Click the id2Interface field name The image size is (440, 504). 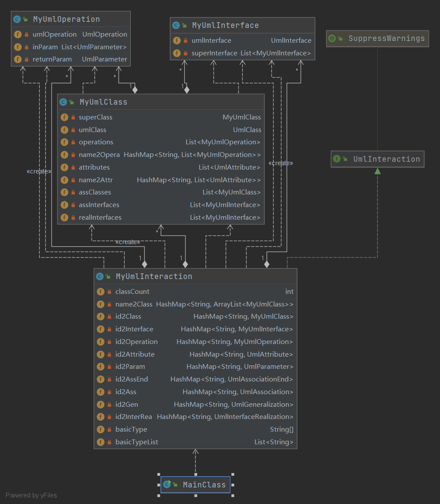(134, 329)
